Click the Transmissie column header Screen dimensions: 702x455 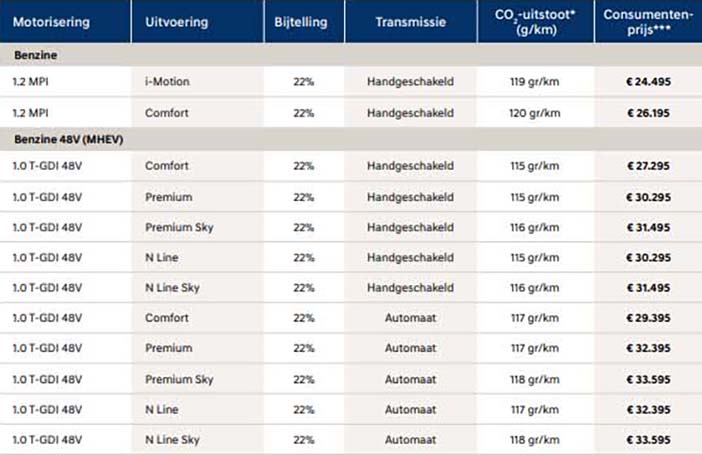pos(411,22)
